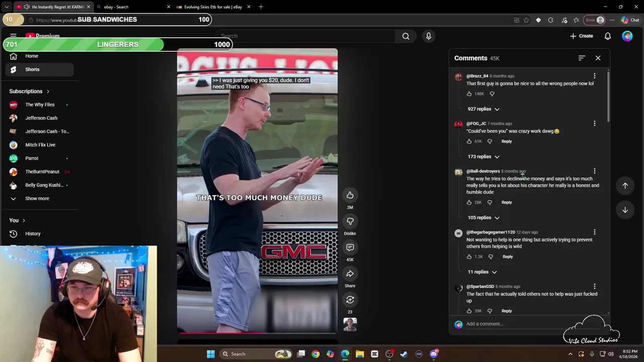Dislike the Short video
Viewport: 644px width, 362px height.
pos(350,221)
